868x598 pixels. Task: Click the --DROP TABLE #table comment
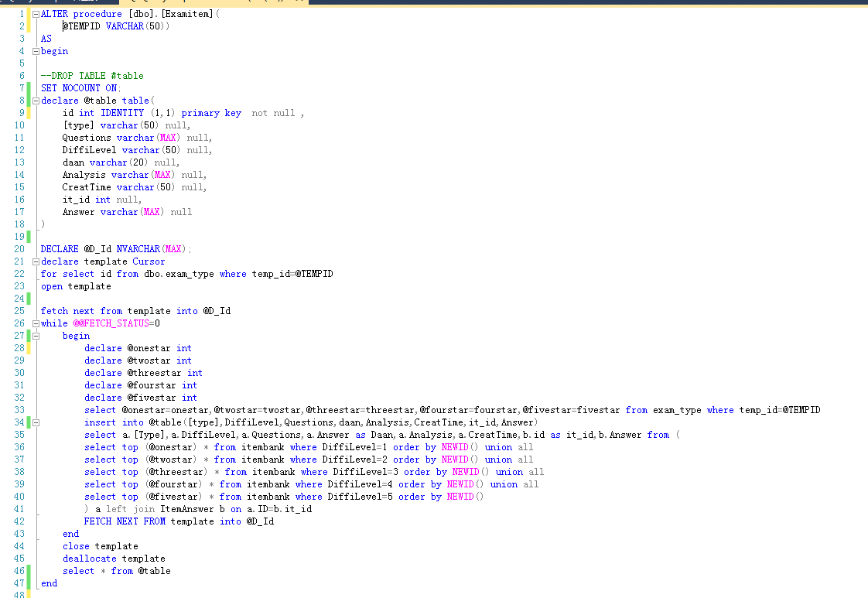click(92, 76)
